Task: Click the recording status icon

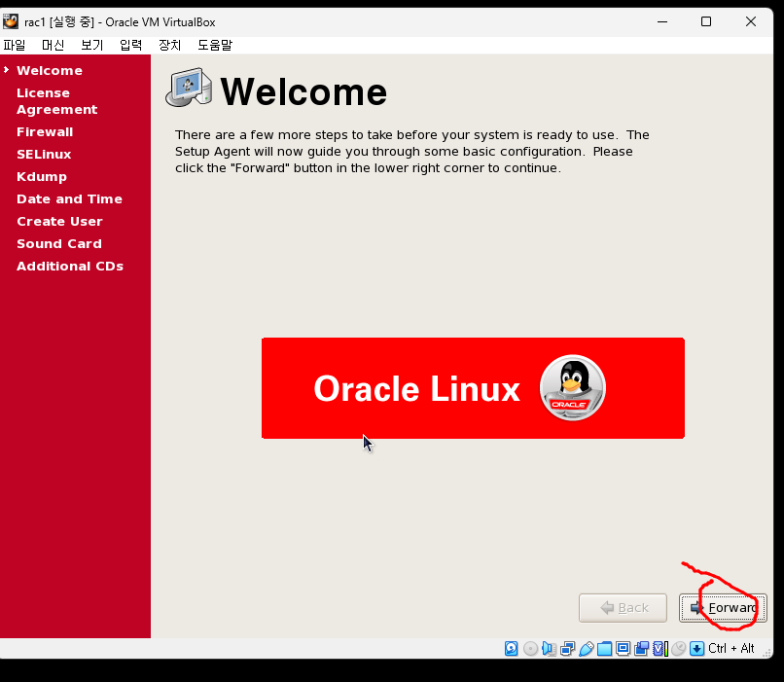Action: 642,649
